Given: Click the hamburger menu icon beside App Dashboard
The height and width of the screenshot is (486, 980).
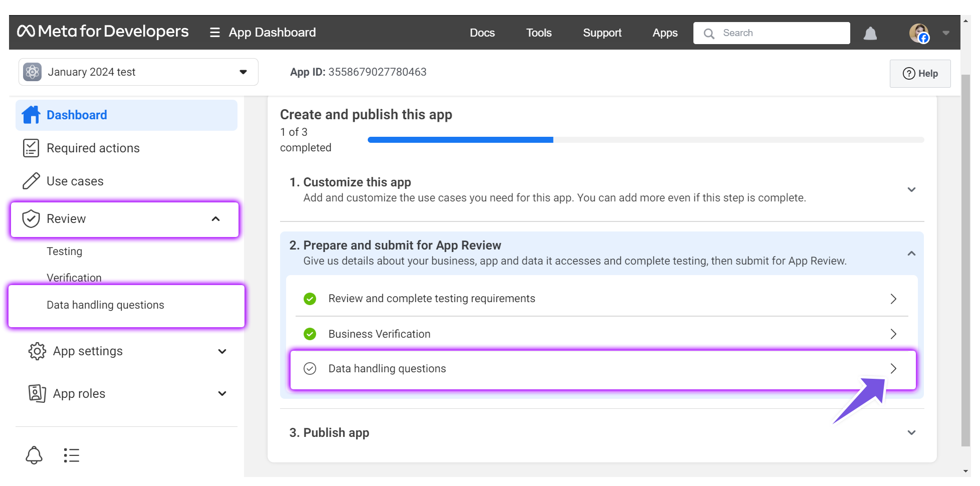Looking at the screenshot, I should (214, 33).
